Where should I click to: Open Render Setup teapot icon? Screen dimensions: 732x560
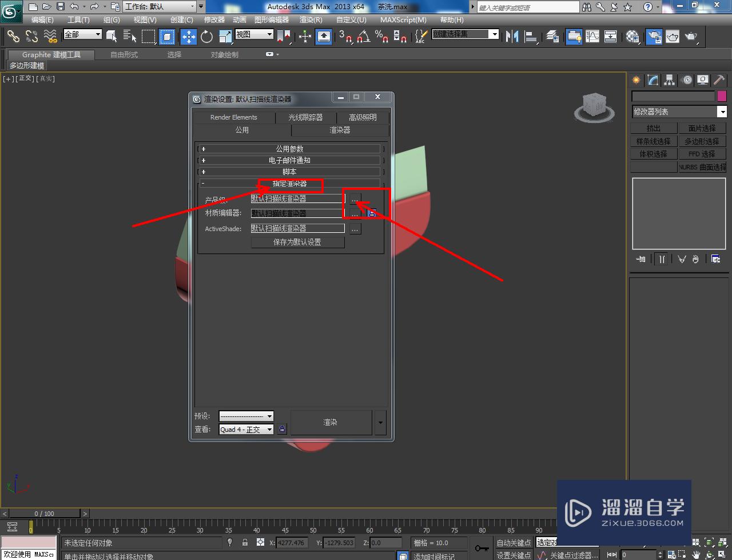point(654,37)
